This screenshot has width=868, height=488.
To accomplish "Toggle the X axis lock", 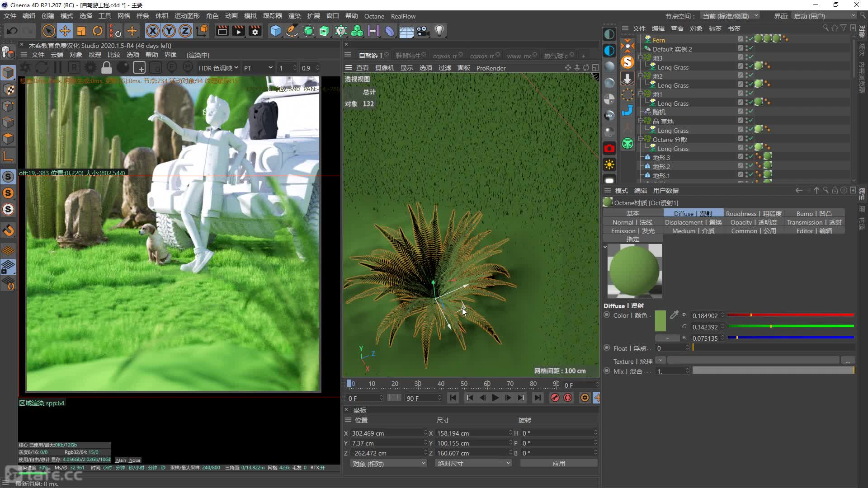I will [x=153, y=31].
